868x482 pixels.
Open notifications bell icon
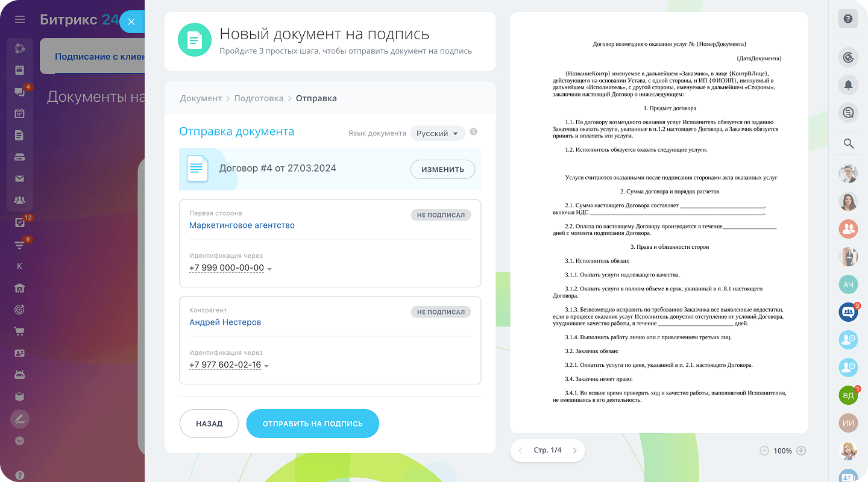tap(848, 85)
